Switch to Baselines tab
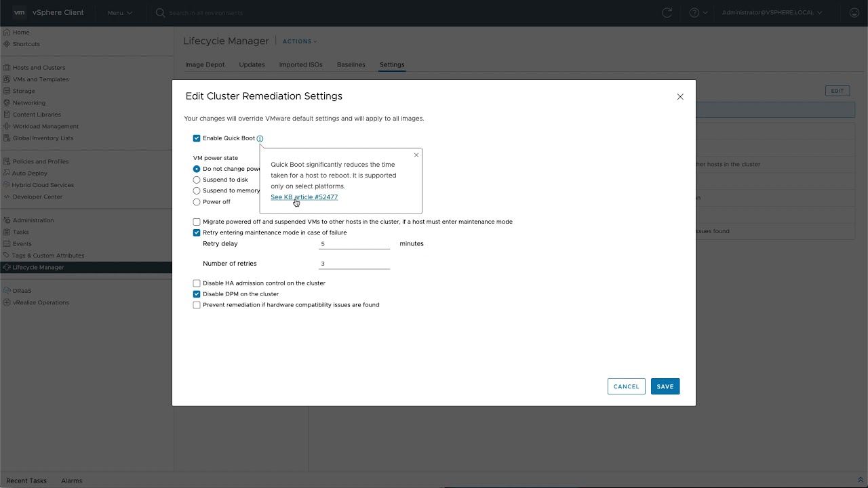The width and height of the screenshot is (868, 488). click(351, 65)
